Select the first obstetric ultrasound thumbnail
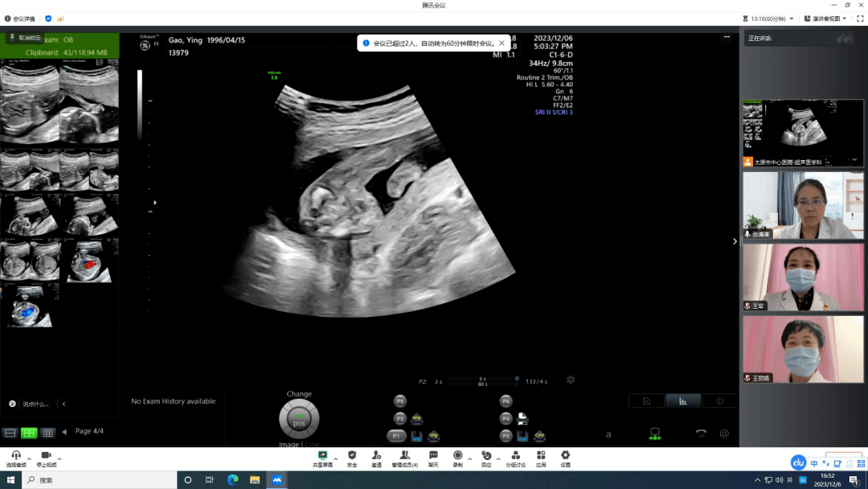 (30, 102)
